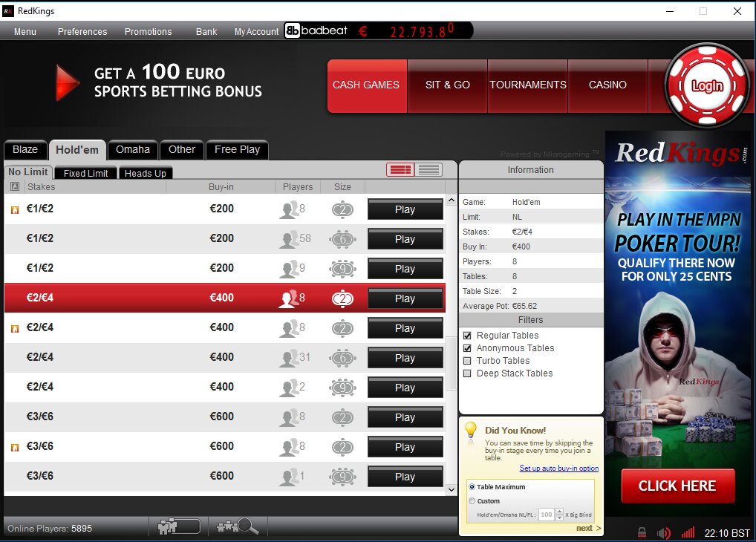Image resolution: width=756 pixels, height=542 pixels.
Task: Select Heads Up sub-tab
Action: click(145, 173)
